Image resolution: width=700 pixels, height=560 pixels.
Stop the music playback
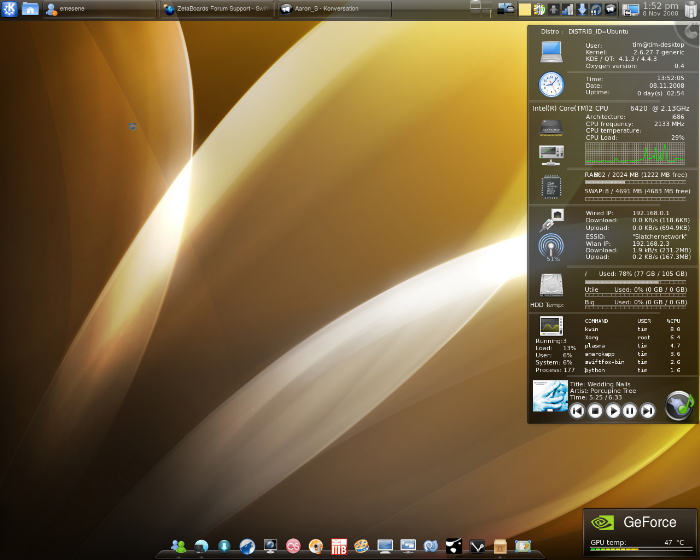pyautogui.click(x=595, y=410)
